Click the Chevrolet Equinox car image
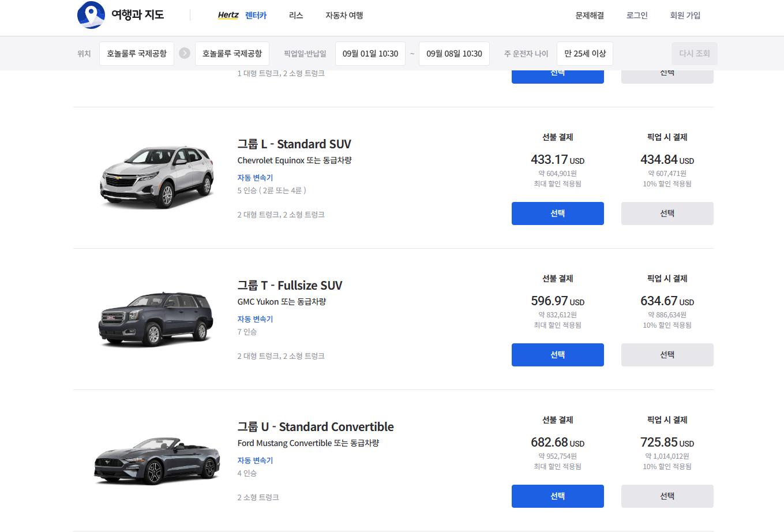784x532 pixels. click(x=157, y=177)
